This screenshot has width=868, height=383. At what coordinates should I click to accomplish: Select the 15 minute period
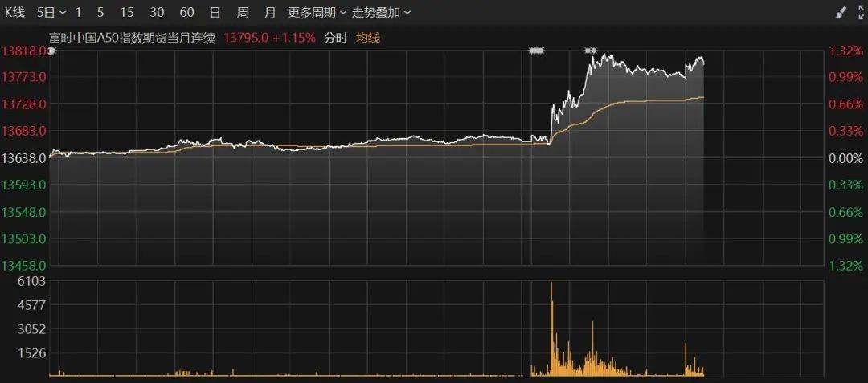coord(127,13)
